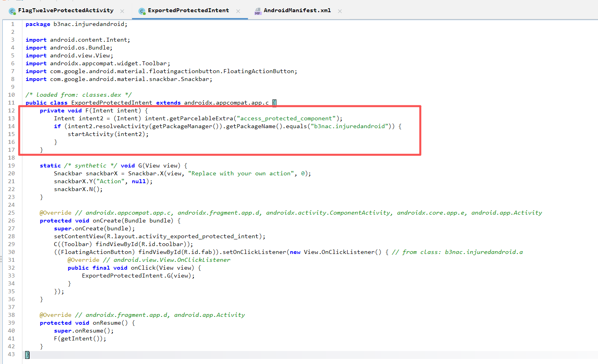The width and height of the screenshot is (598, 364).
Task: Click line number 26 in the gutter
Action: 11,221
